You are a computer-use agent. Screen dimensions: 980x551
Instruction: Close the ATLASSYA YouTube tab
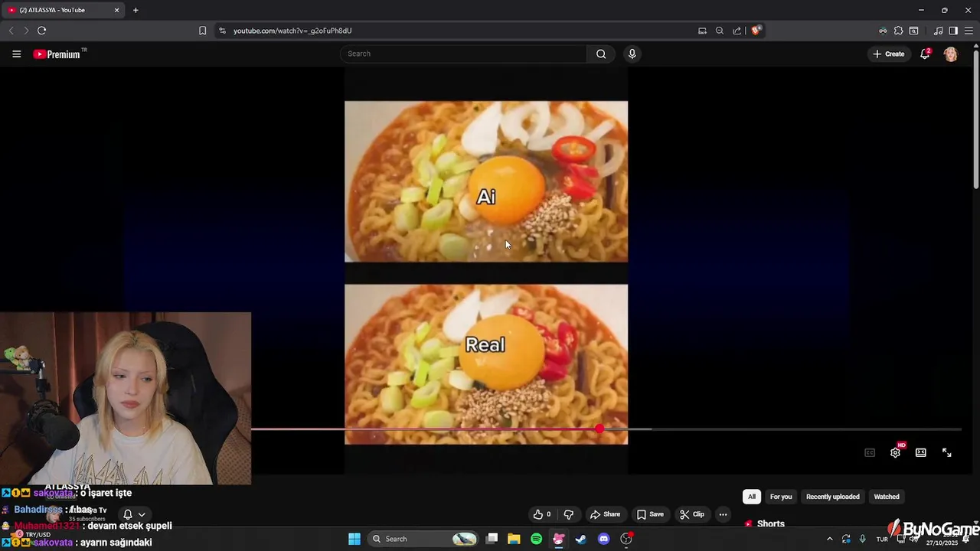(116, 10)
